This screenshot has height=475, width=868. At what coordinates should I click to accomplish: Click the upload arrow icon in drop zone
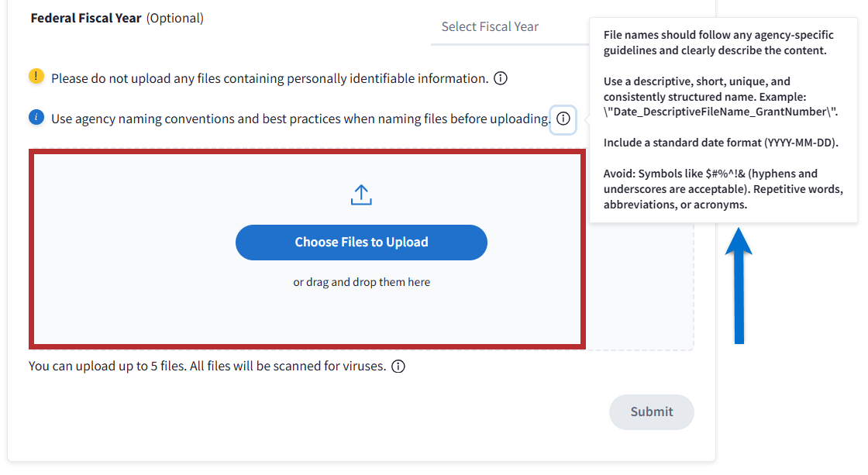click(x=361, y=195)
